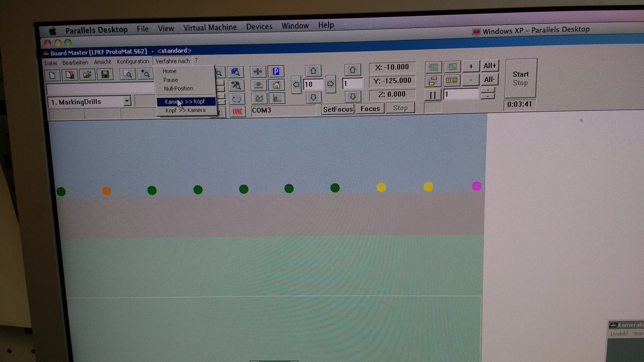Click the red VAC vacuum button
Image resolution: width=644 pixels, height=362 pixels.
(x=237, y=111)
